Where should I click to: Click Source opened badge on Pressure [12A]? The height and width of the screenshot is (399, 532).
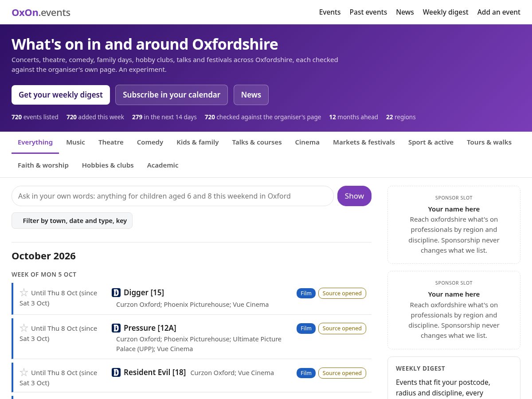pos(342,329)
